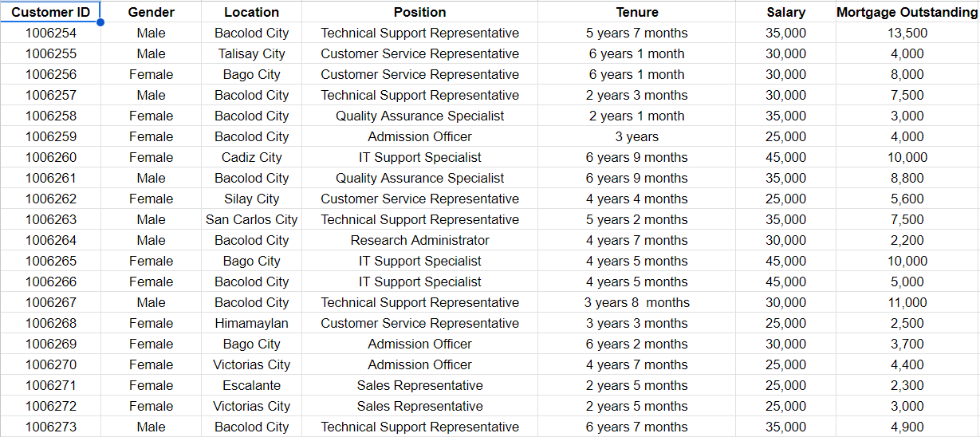Click the 11,000 mortgage outstanding cell
The width and height of the screenshot is (980, 437).
point(907,302)
